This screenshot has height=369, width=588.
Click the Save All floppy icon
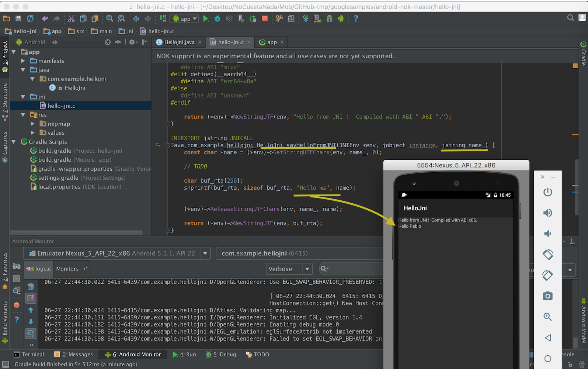(18, 18)
